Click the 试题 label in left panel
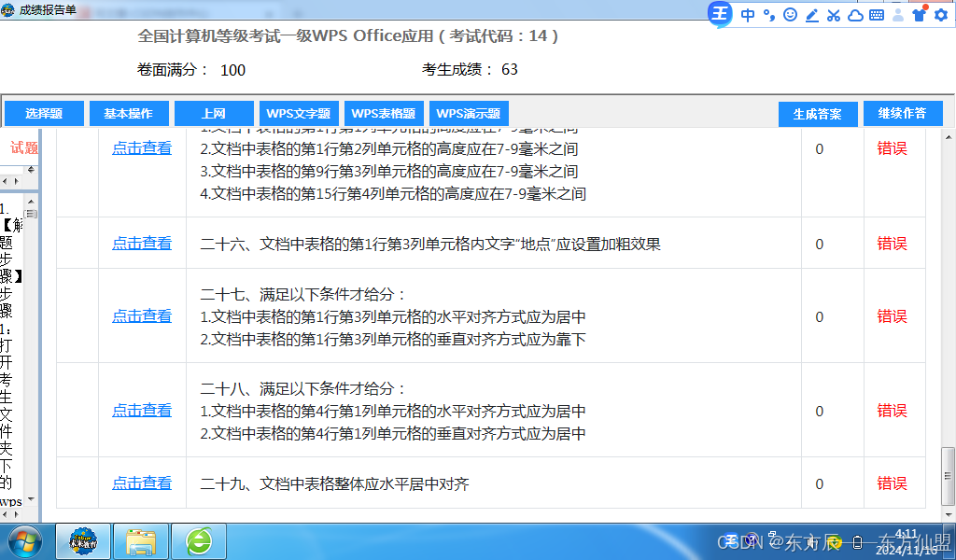The height and width of the screenshot is (560, 956). coord(23,147)
